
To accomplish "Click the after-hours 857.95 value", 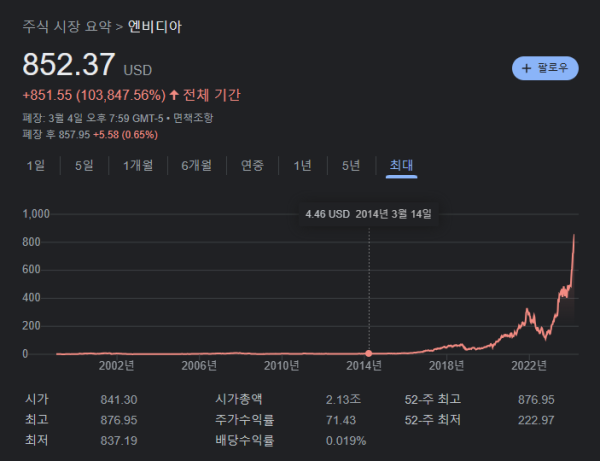I will tap(74, 135).
